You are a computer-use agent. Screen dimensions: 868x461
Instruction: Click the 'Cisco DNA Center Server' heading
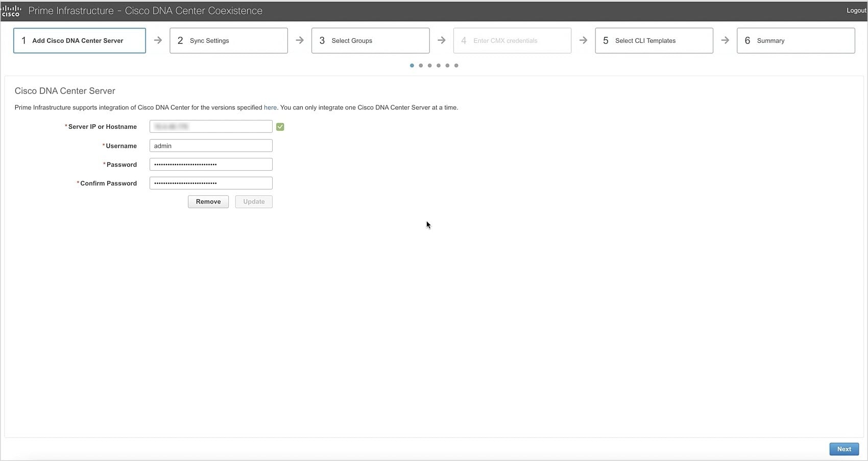click(x=65, y=91)
